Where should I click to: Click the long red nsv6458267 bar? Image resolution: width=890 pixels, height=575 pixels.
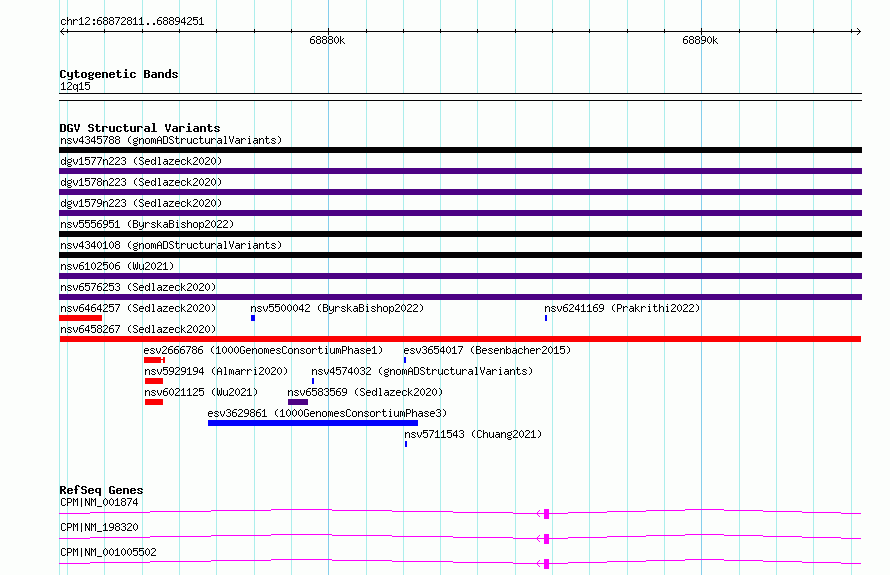[x=460, y=339]
